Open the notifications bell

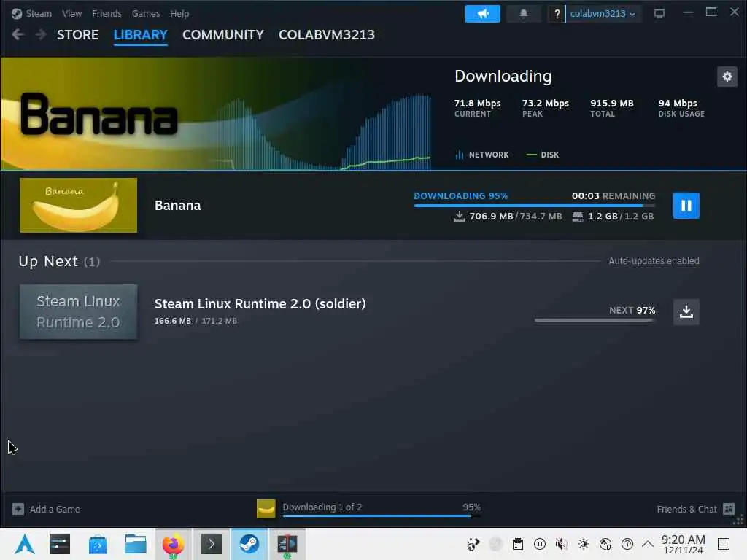524,14
